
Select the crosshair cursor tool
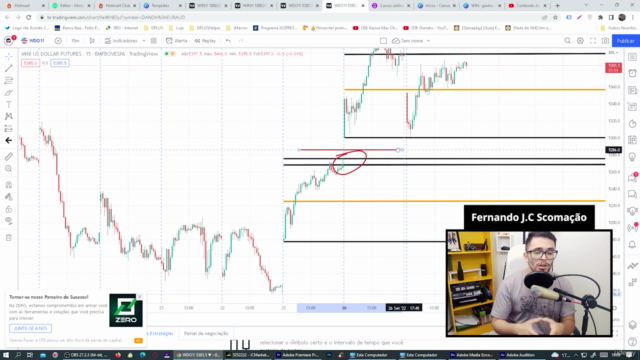pos(9,56)
